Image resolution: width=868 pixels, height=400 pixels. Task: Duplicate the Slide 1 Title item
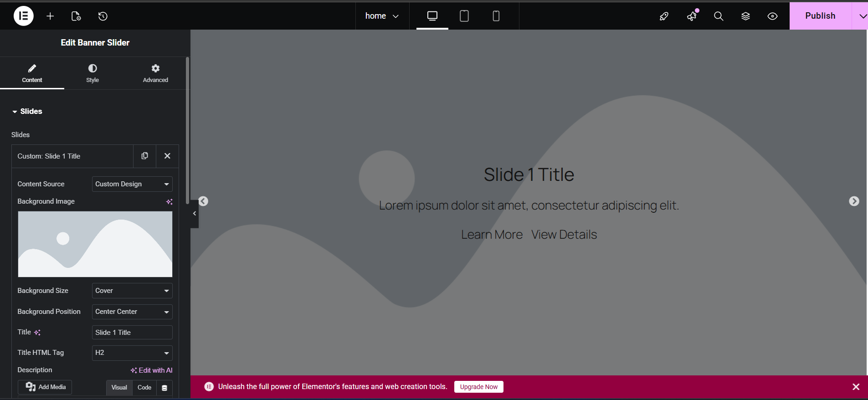145,156
